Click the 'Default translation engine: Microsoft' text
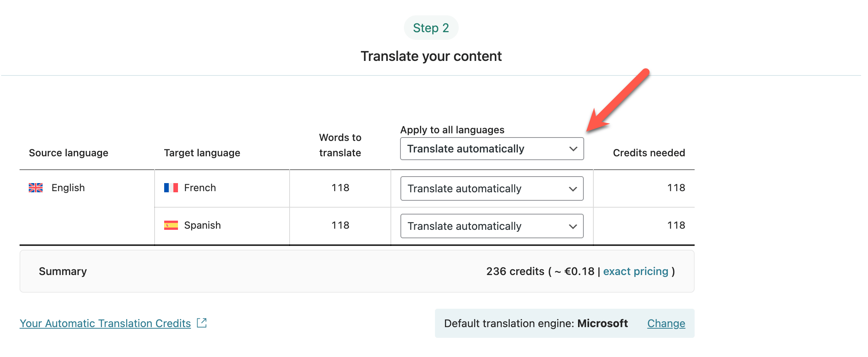868x357 pixels. [x=536, y=323]
